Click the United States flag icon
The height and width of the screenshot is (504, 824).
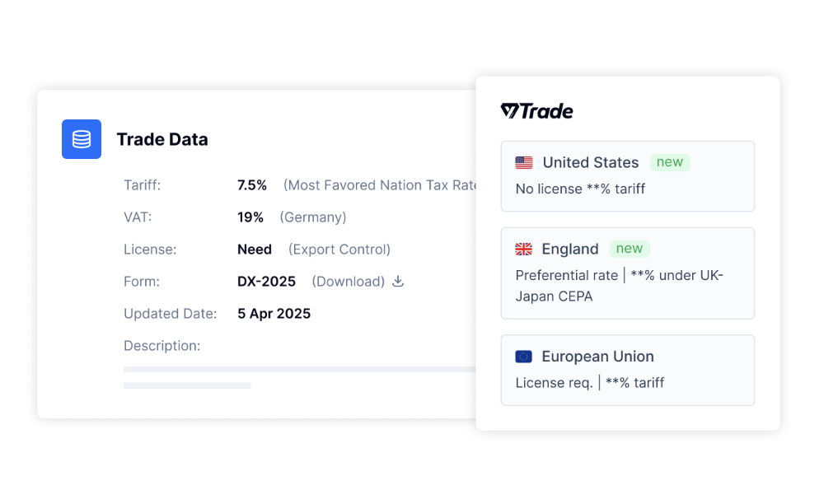tap(524, 162)
